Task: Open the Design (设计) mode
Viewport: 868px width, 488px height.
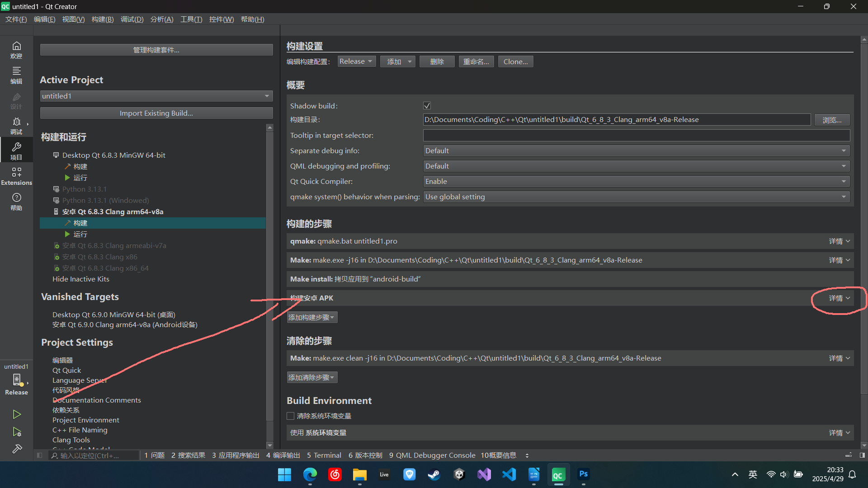Action: tap(16, 100)
